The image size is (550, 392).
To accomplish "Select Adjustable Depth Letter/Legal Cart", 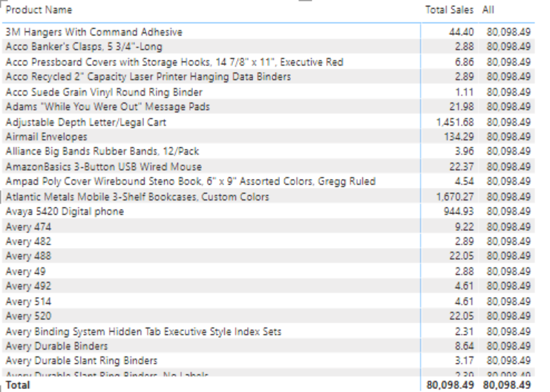I will (x=86, y=122).
